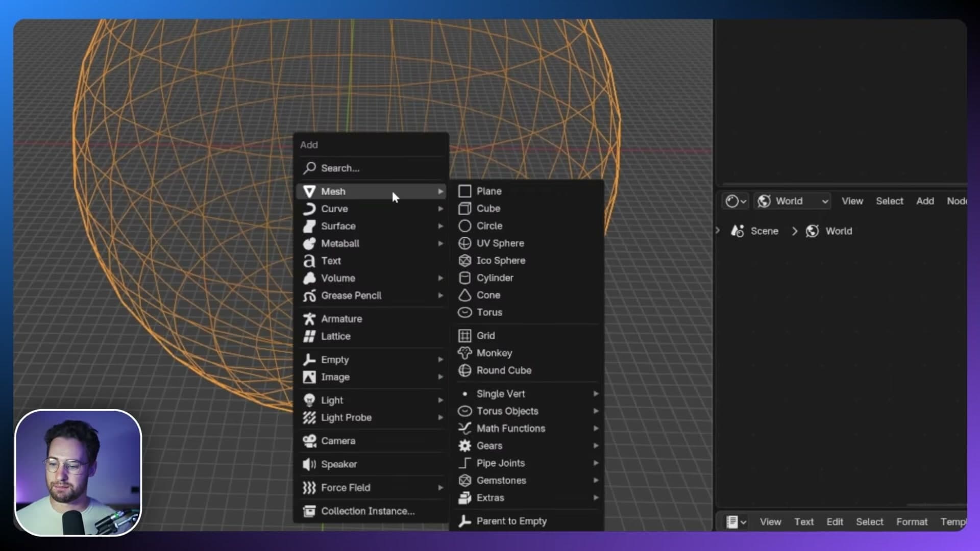Open the Add menu in shader editor
The width and height of the screenshot is (980, 551).
[x=925, y=201]
